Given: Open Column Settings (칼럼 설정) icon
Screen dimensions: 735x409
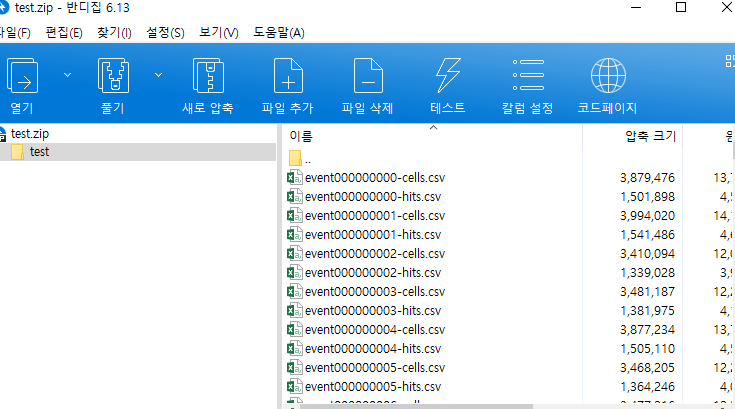Looking at the screenshot, I should (528, 75).
